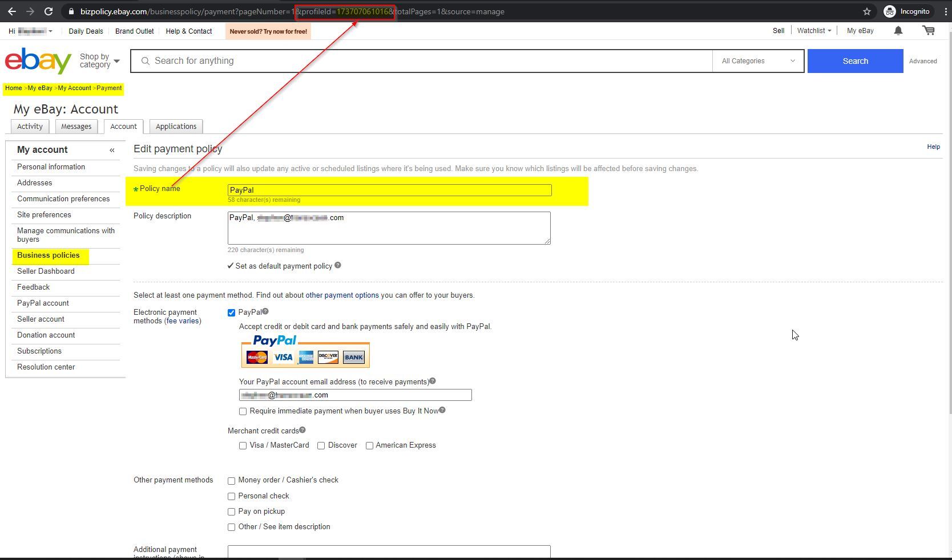Open help icon next to PayPal checkbox
Viewport: 952px width, 560px height.
coord(265,311)
